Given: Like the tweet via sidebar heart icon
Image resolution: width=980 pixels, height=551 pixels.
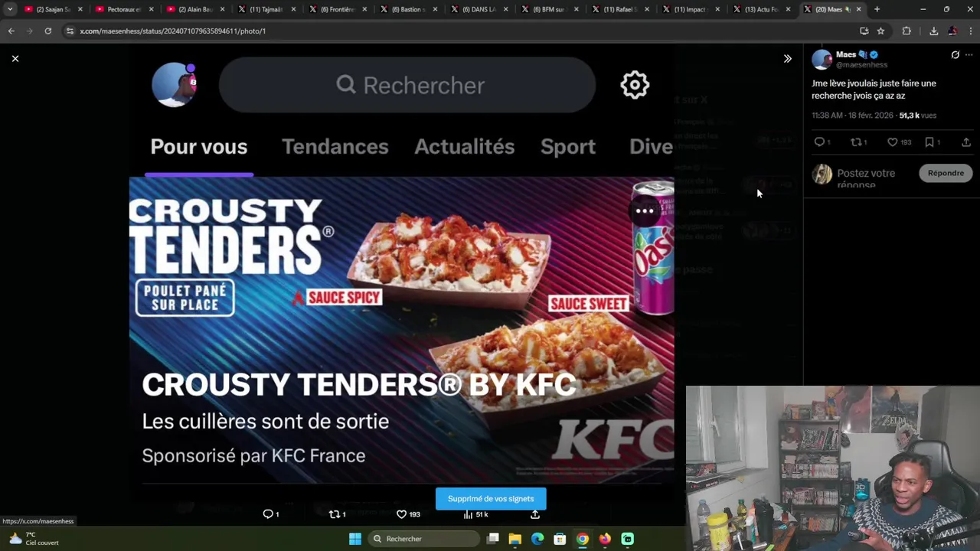Looking at the screenshot, I should (x=892, y=142).
